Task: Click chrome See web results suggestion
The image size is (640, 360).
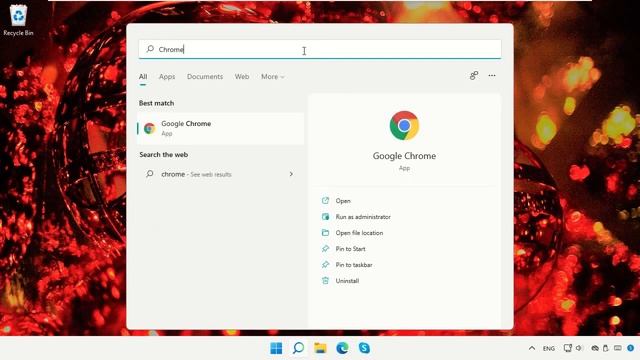Action: click(x=220, y=174)
